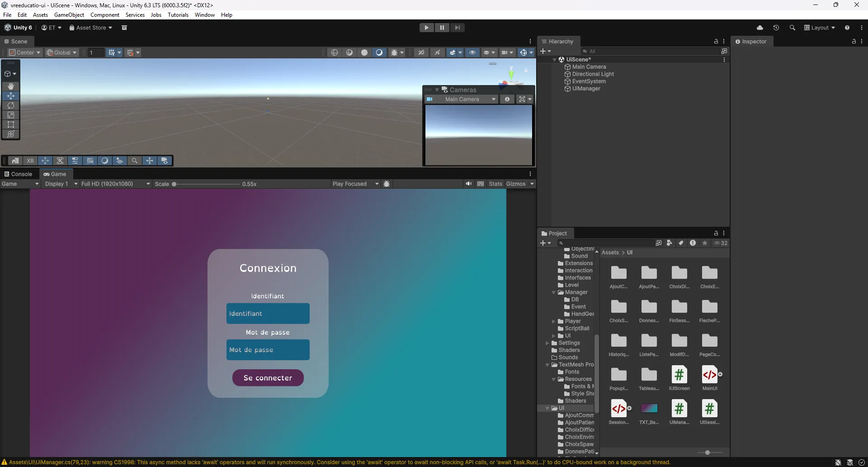
Task: Click Project search by type icon
Action: pyautogui.click(x=670, y=243)
